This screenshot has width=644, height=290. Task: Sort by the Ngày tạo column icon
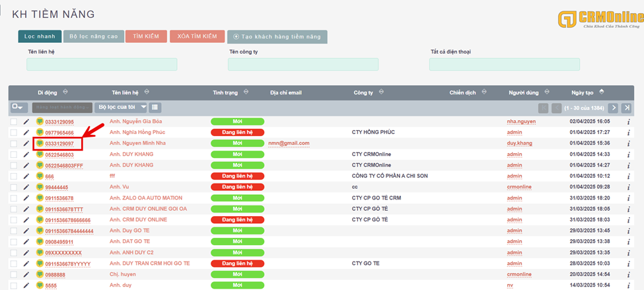click(601, 92)
